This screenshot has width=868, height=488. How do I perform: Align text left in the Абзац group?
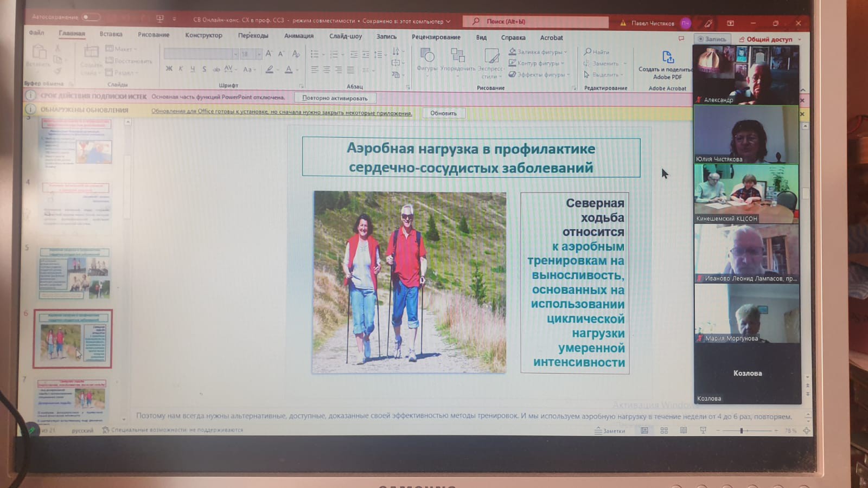315,70
